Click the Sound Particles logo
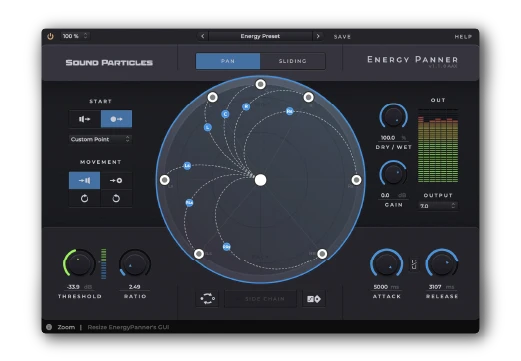This screenshot has height=361, width=521. point(109,63)
